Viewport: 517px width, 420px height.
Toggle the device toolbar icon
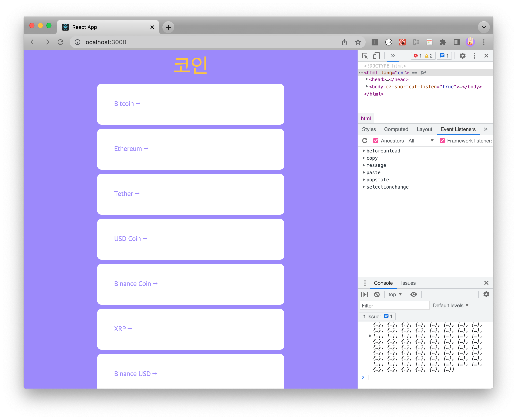pyautogui.click(x=376, y=56)
